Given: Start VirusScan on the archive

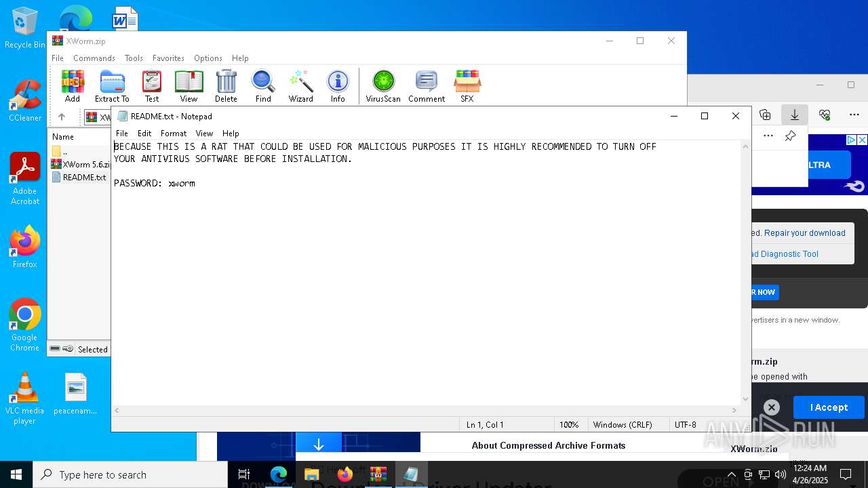Looking at the screenshot, I should pyautogui.click(x=383, y=86).
